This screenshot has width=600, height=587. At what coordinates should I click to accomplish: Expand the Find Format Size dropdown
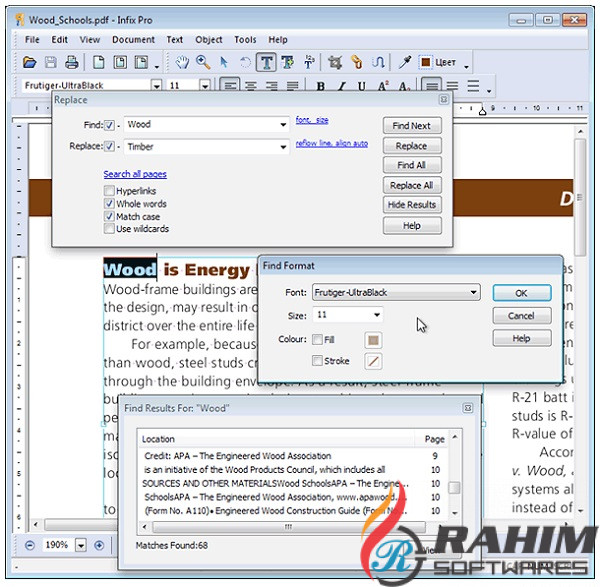[377, 315]
